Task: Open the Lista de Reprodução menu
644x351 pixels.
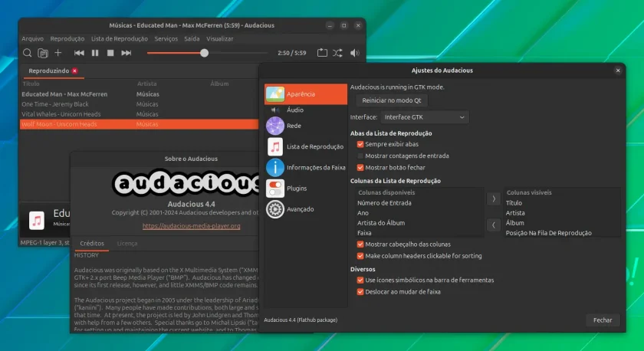Action: tap(120, 38)
